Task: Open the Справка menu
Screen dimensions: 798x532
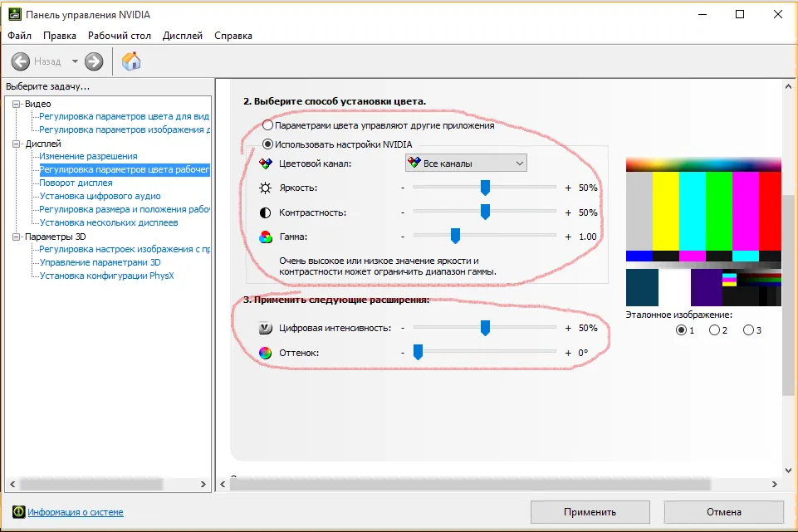Action: click(x=233, y=36)
